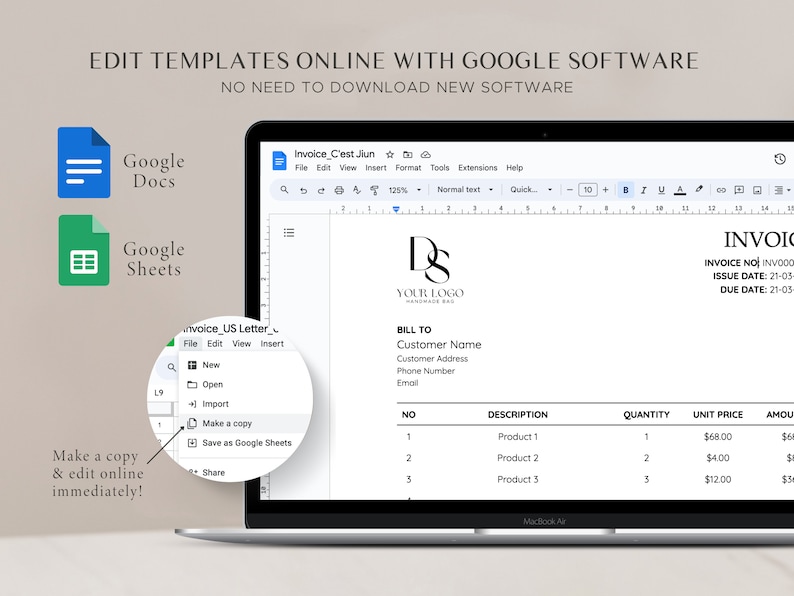The height and width of the screenshot is (596, 794).
Task: Click Edit in the Sheets menu bar
Action: pos(215,343)
